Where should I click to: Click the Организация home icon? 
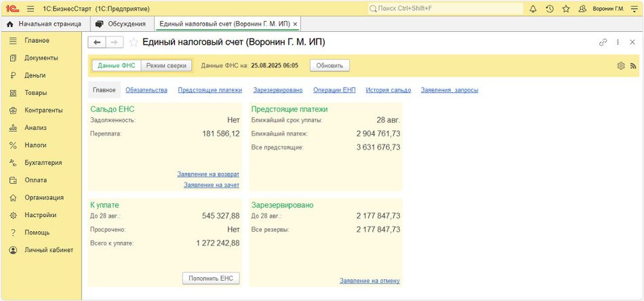tap(13, 197)
